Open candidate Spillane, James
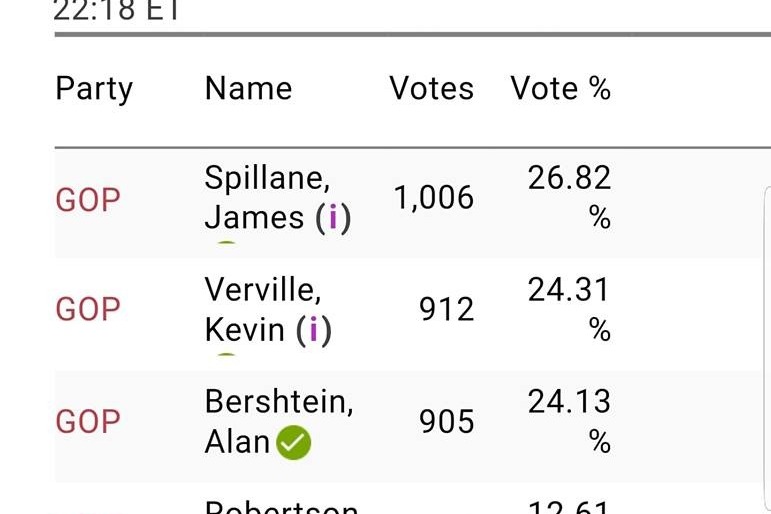The height and width of the screenshot is (514, 771). tap(278, 198)
